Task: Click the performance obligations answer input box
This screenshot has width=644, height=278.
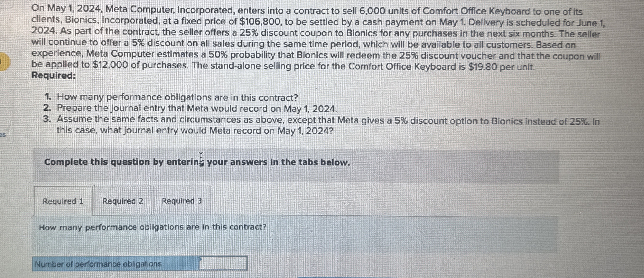Action: click(223, 263)
